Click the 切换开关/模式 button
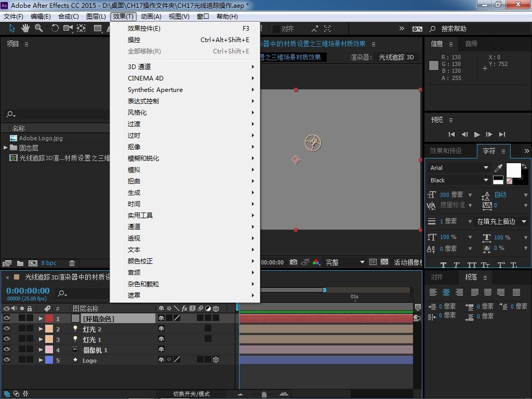 click(191, 394)
